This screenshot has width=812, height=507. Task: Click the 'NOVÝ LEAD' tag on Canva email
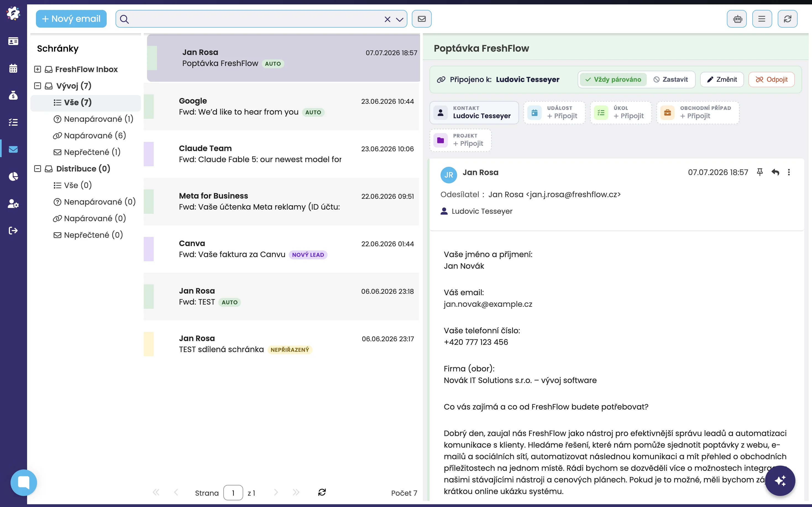point(308,255)
